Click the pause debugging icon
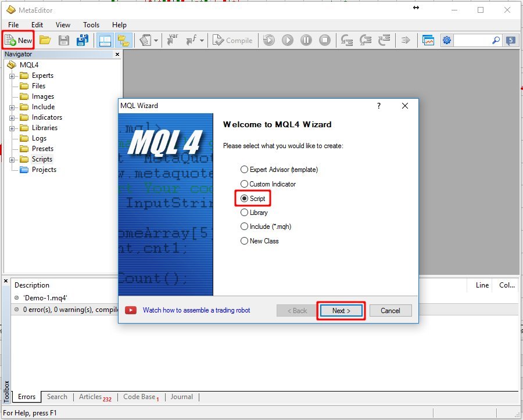523x420 pixels. [306, 40]
